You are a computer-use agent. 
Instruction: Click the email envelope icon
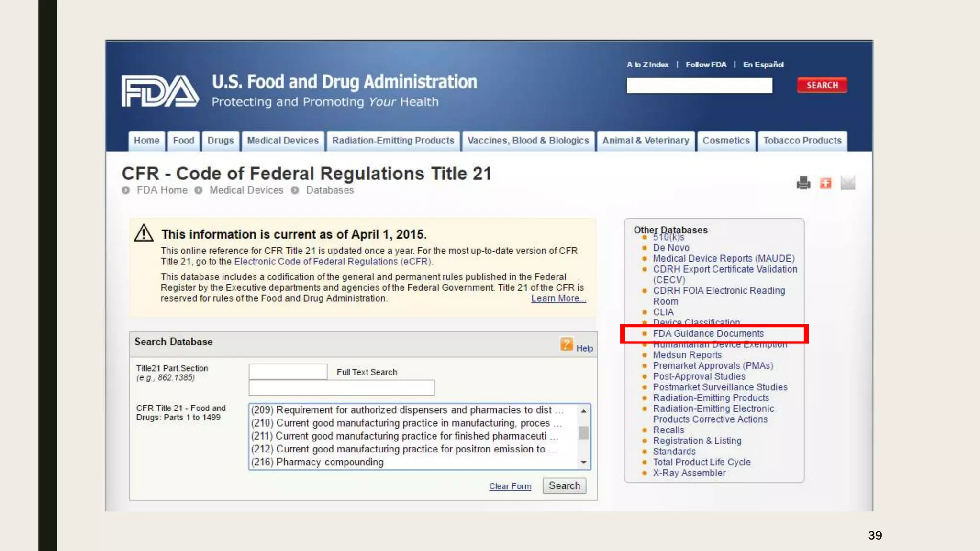(847, 183)
